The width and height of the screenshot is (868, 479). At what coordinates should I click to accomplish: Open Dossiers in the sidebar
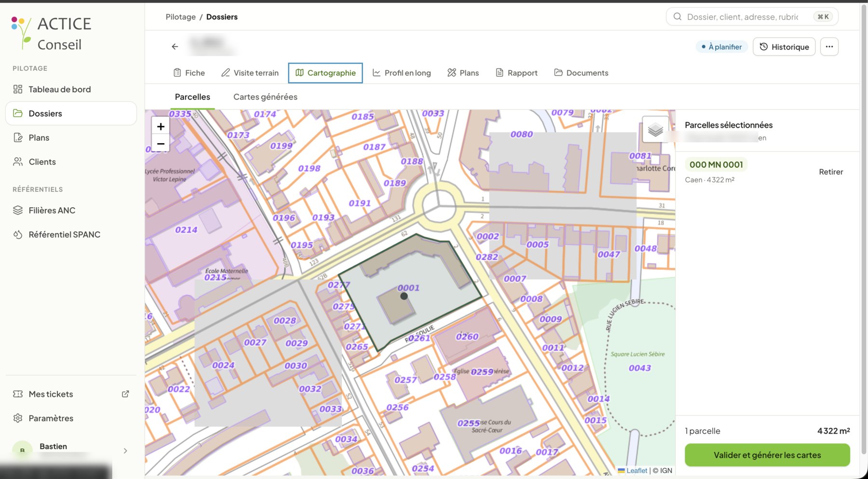tap(71, 113)
